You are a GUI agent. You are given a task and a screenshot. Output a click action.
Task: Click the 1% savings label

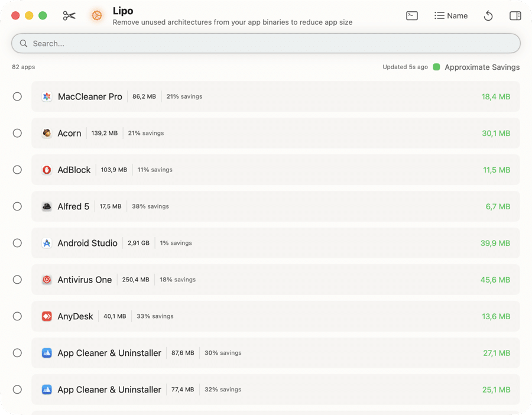tap(176, 243)
